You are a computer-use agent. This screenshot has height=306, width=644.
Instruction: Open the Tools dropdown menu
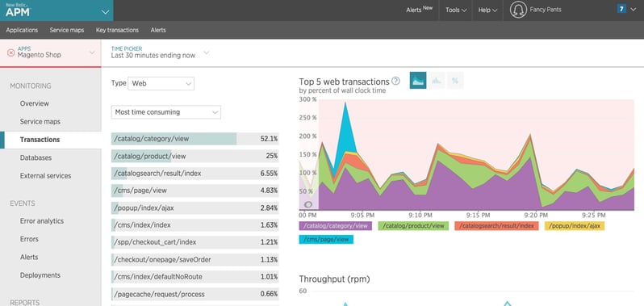point(456,10)
